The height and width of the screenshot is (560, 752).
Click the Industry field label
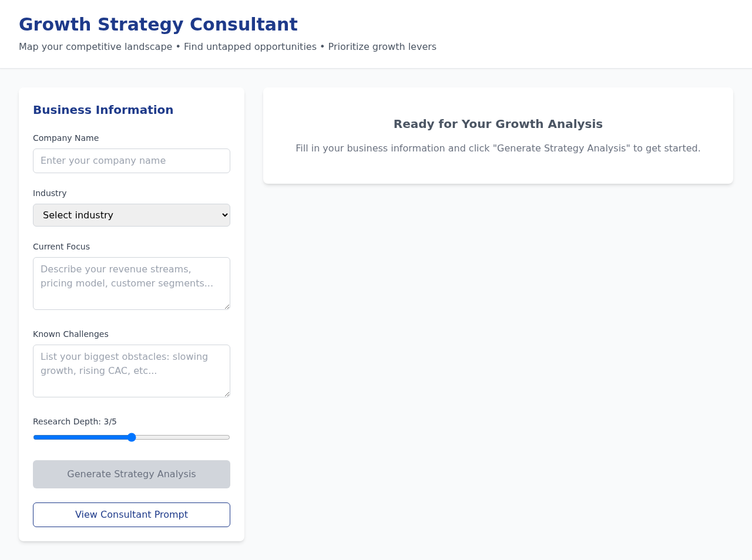click(49, 193)
